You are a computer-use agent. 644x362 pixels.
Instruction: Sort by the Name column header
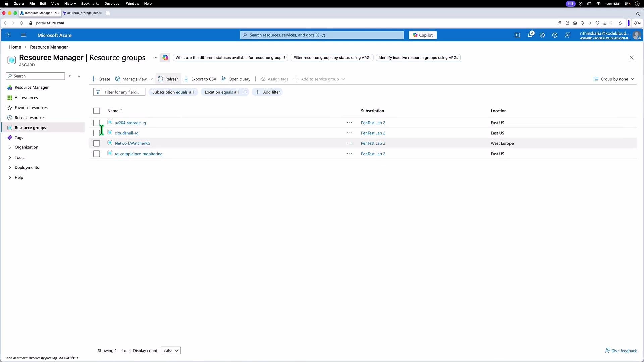pyautogui.click(x=115, y=111)
